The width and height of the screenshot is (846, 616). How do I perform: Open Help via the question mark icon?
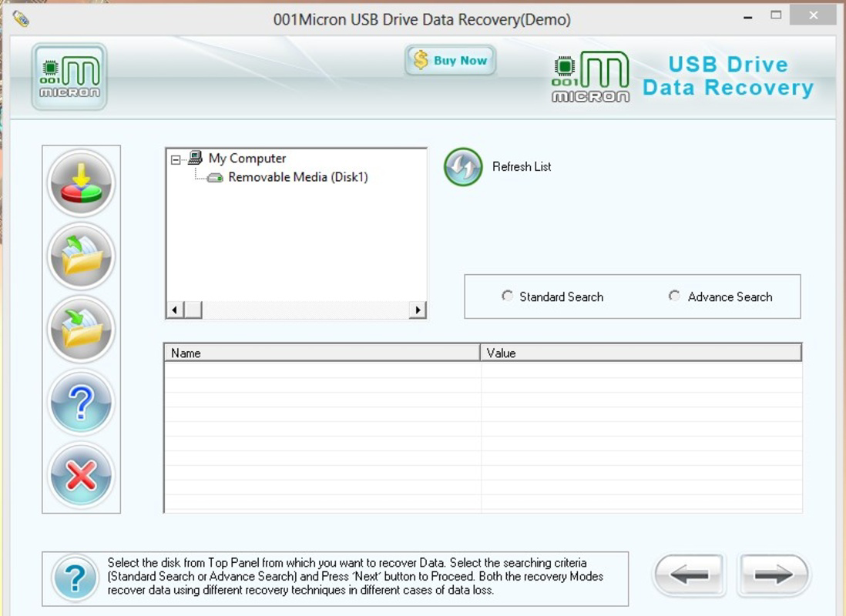click(x=81, y=402)
